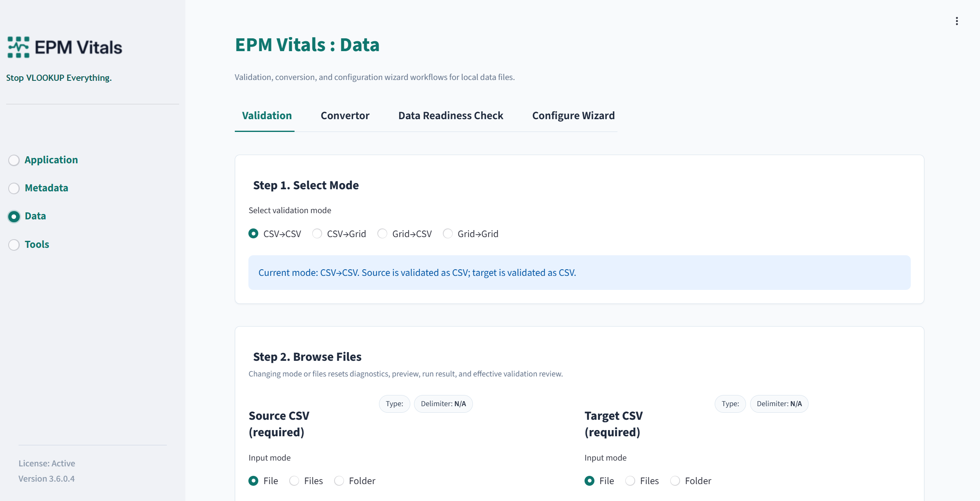
Task: Click the Target CSV (required) heading
Action: [613, 424]
